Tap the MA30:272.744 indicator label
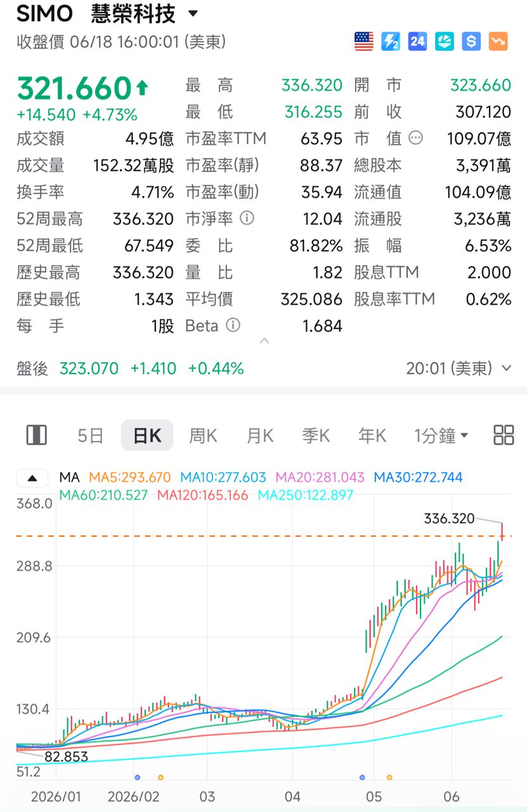Viewport: 527px width, 812px height. [418, 477]
